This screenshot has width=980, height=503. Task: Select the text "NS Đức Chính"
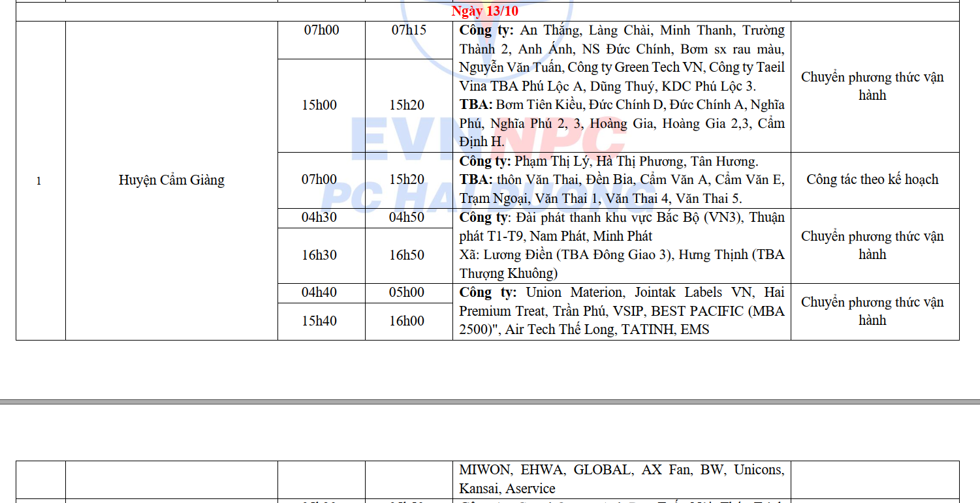point(626,49)
